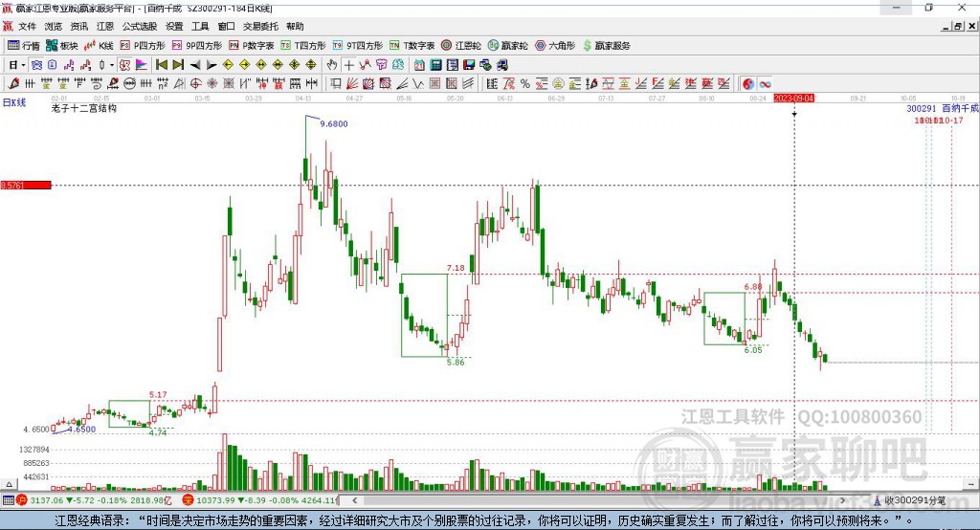Open the 文件 menu

(x=27, y=26)
